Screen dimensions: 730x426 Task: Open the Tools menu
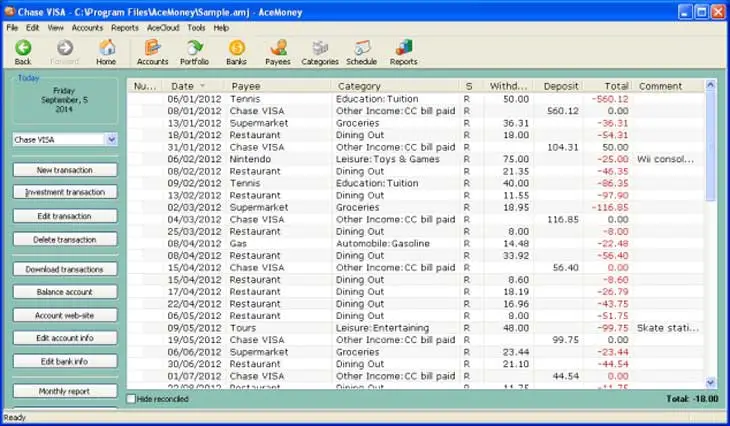[196, 28]
